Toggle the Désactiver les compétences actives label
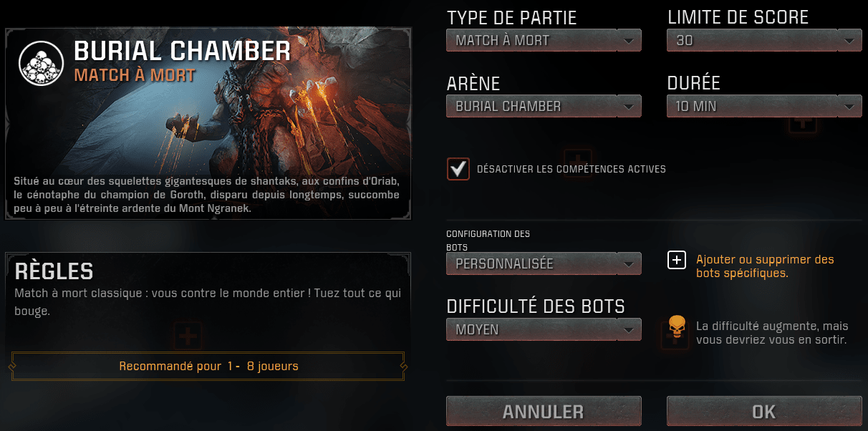 pos(572,170)
